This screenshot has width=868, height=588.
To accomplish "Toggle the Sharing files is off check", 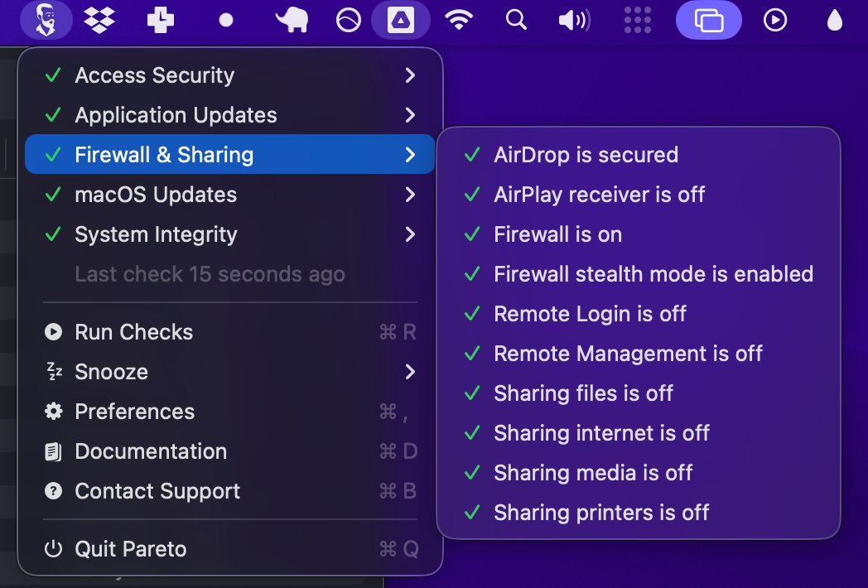I will 639,393.
